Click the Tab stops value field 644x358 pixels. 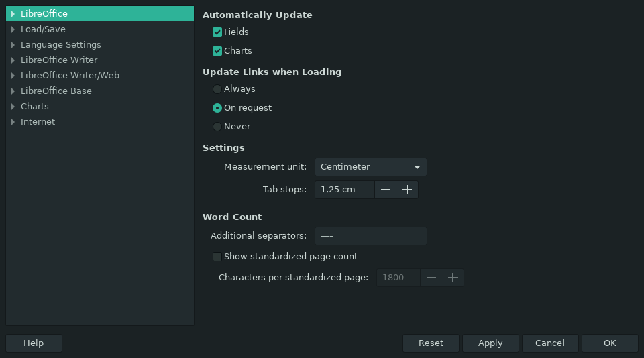(345, 190)
